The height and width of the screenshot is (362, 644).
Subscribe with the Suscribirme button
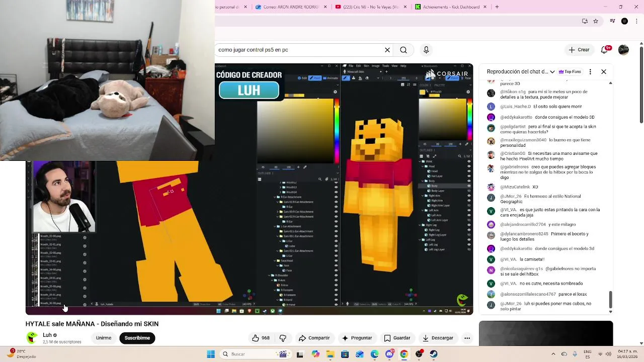[x=137, y=338]
